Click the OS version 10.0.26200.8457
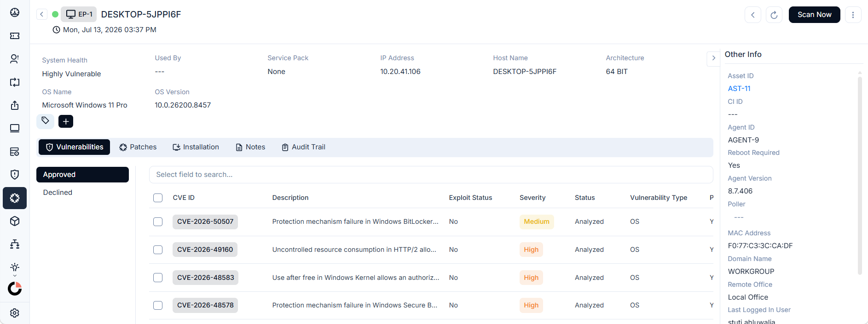Image resolution: width=868 pixels, height=324 pixels. (x=183, y=105)
